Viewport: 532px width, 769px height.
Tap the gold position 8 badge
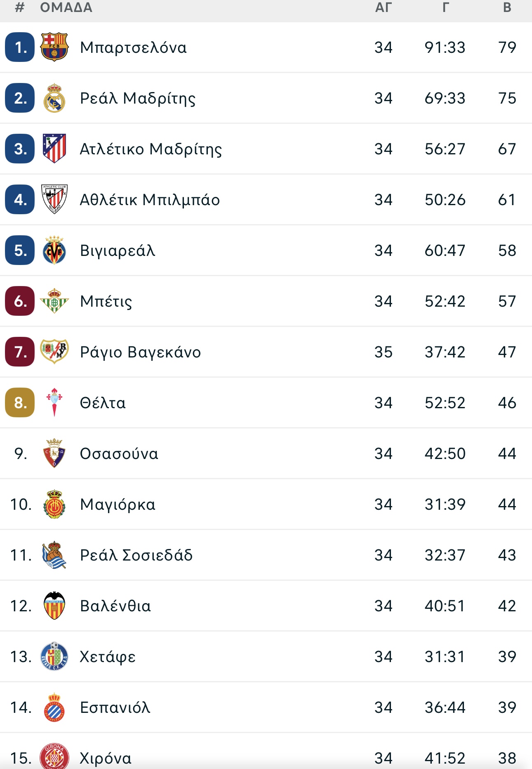(20, 402)
